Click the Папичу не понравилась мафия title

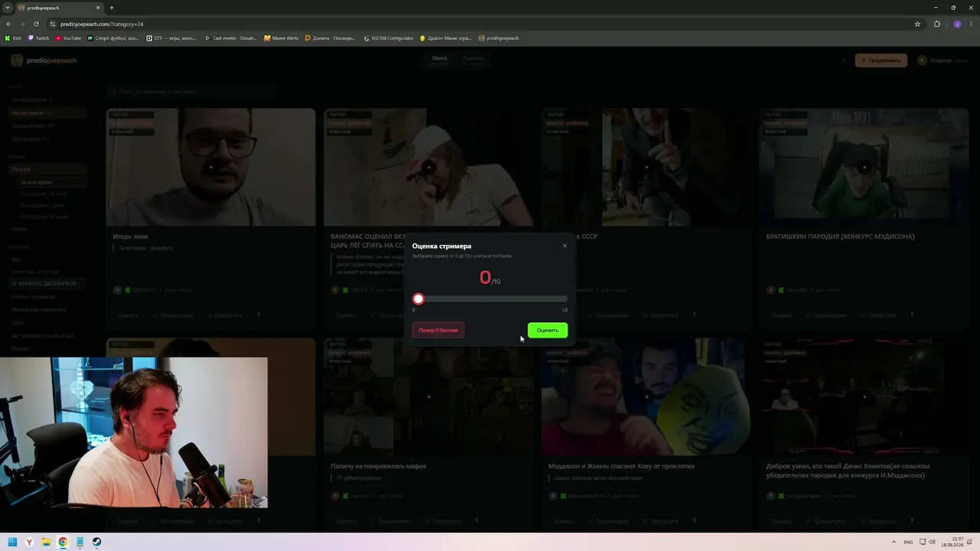pos(378,466)
